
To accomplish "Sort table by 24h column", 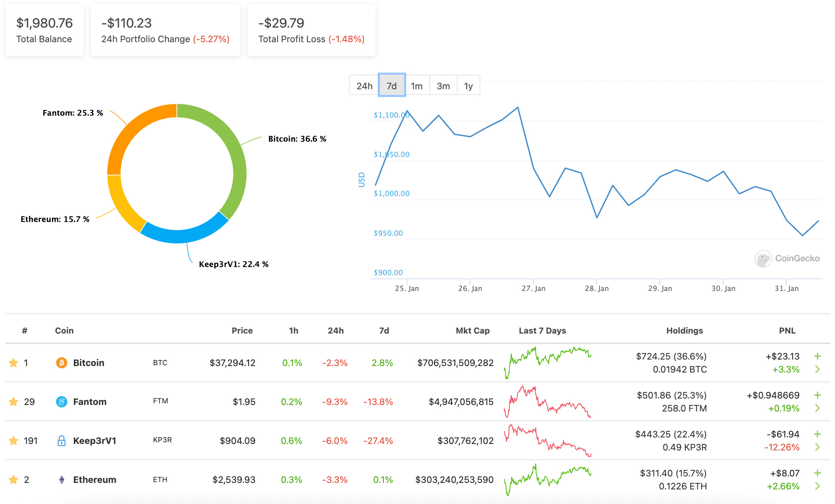I will click(336, 331).
